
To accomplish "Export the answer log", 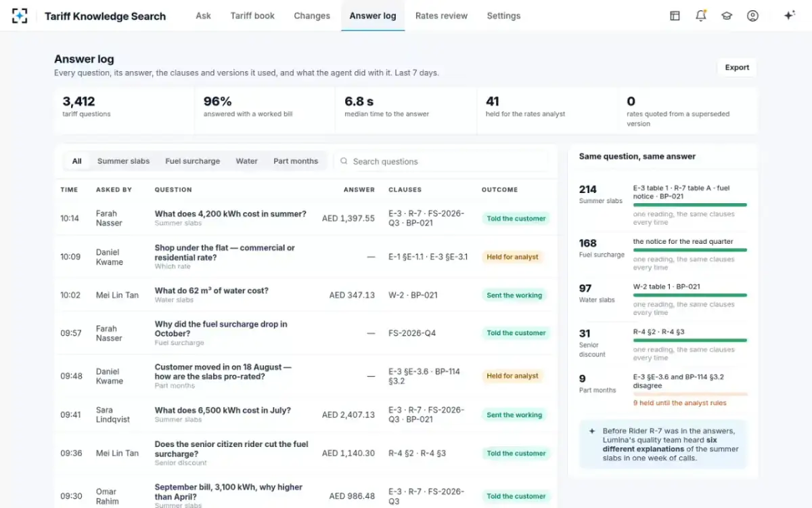I will pyautogui.click(x=737, y=68).
